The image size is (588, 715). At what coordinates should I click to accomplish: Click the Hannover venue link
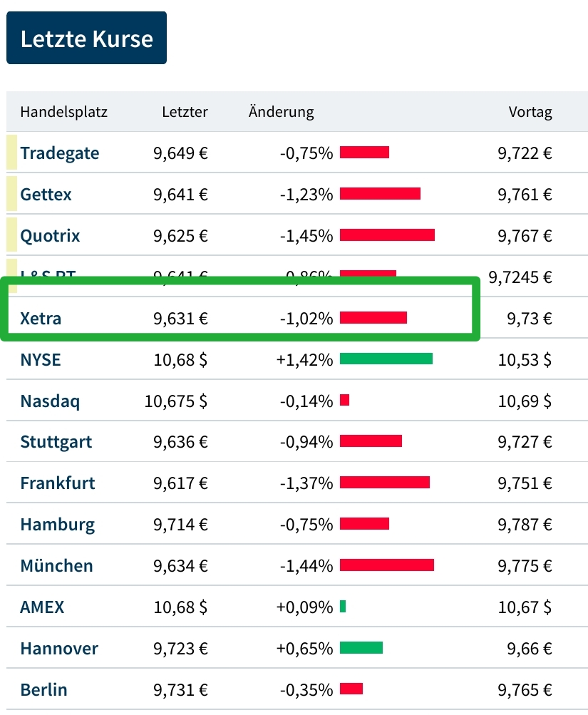(x=58, y=648)
